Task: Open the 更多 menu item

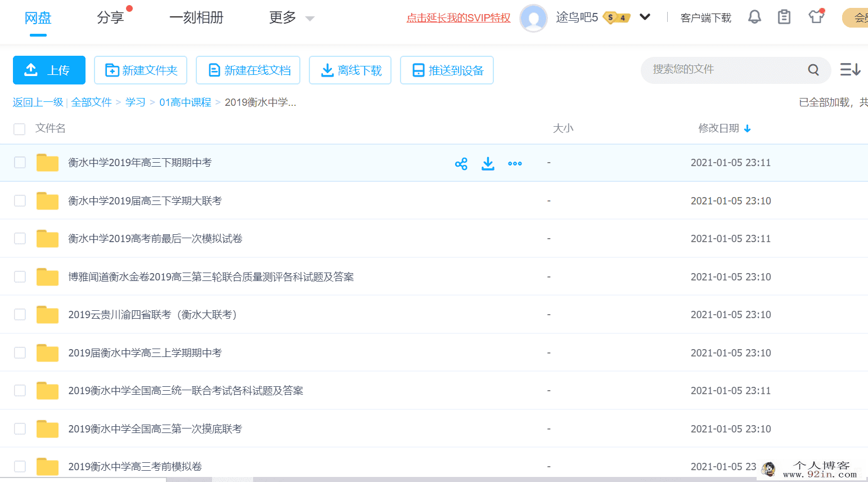Action: point(282,17)
